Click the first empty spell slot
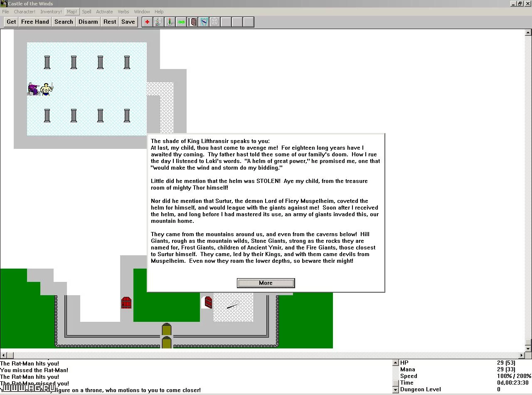Image resolution: width=532 pixels, height=395 pixels. click(226, 22)
